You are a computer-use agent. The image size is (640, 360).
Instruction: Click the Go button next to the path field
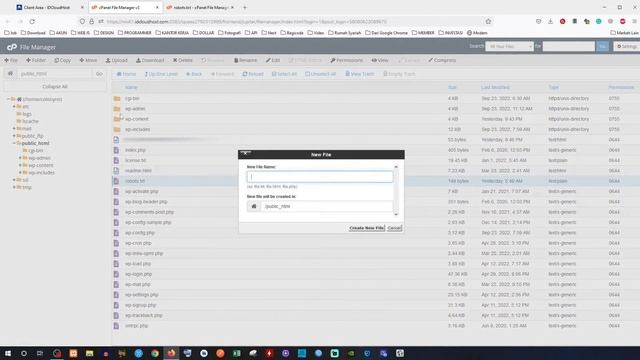[x=99, y=74]
